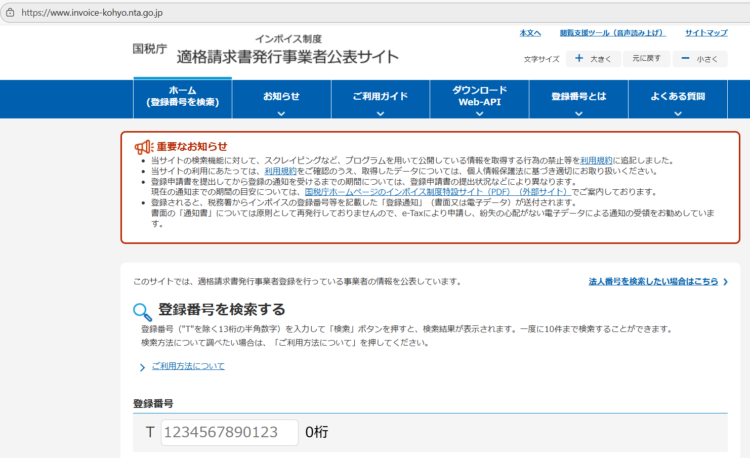
Task: Click the megaphone icon next to 重要なお知らせ
Action: 143,147
